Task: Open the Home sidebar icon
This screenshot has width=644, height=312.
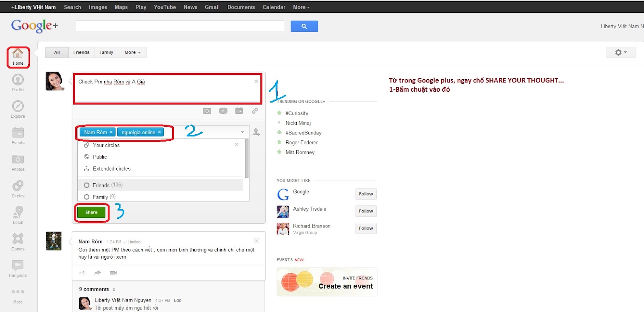Action: tap(18, 57)
